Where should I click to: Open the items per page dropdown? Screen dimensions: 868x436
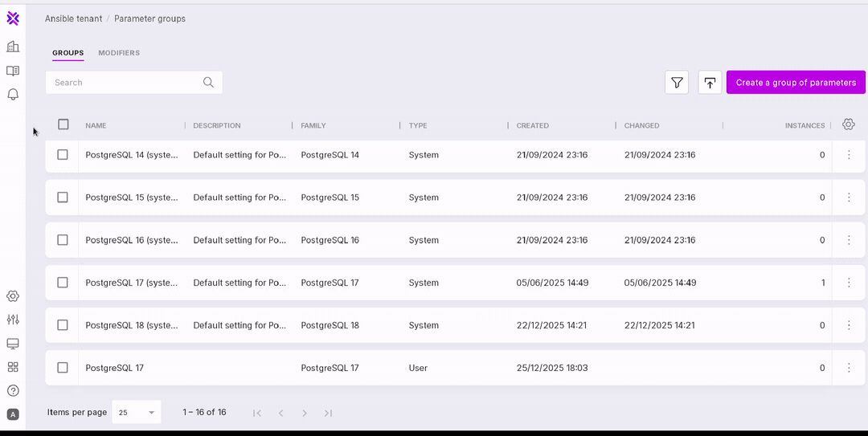[x=137, y=413]
